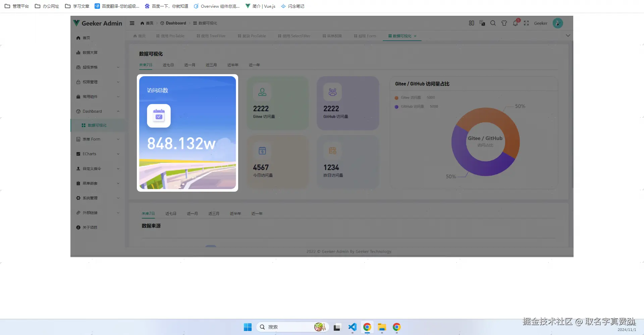Open the user avatar menu
The width and height of the screenshot is (644, 335).
[x=558, y=23]
